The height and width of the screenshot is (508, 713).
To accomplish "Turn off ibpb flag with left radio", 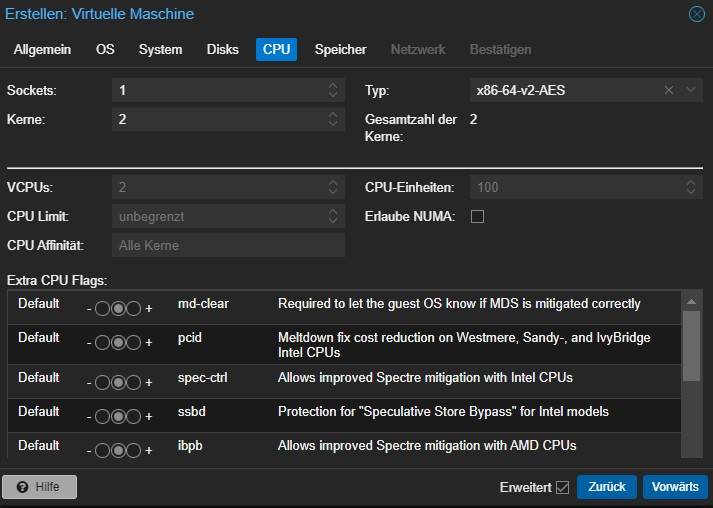I will (101, 447).
